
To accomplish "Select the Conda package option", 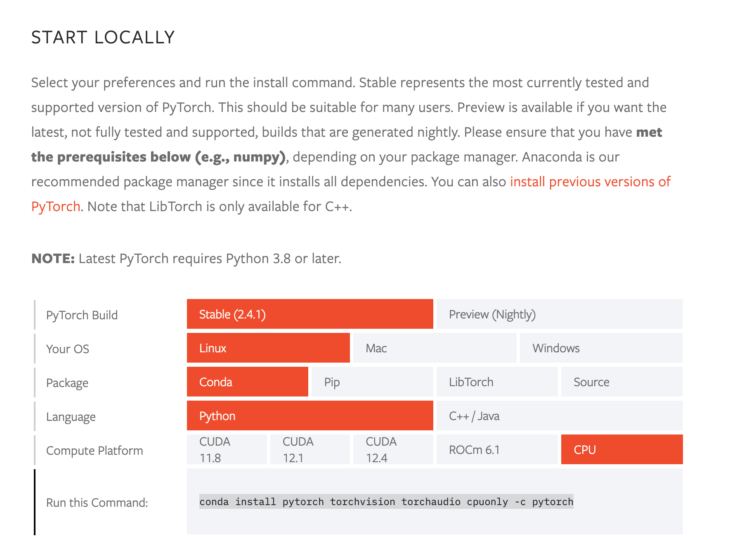I will point(248,382).
